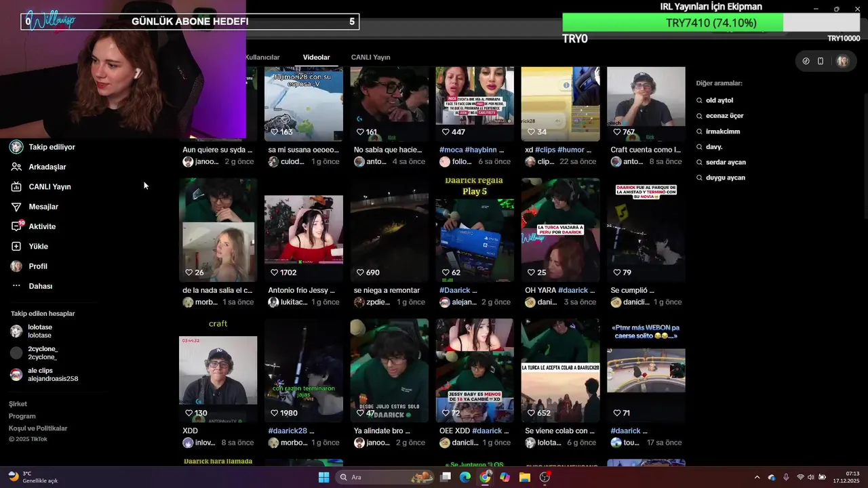Open followed account lolotase
Viewport: 868px width, 488px height.
click(32, 331)
